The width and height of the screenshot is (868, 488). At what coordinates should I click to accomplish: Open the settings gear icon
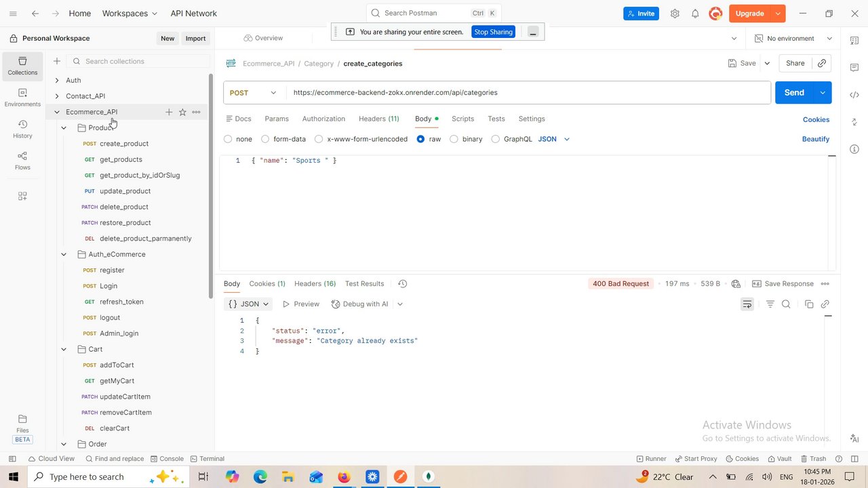[675, 14]
